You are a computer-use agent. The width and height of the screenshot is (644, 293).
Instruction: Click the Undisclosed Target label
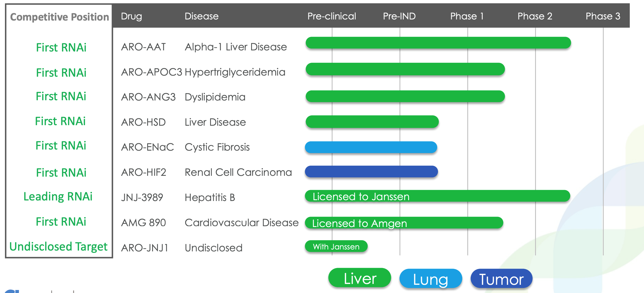coord(58,247)
